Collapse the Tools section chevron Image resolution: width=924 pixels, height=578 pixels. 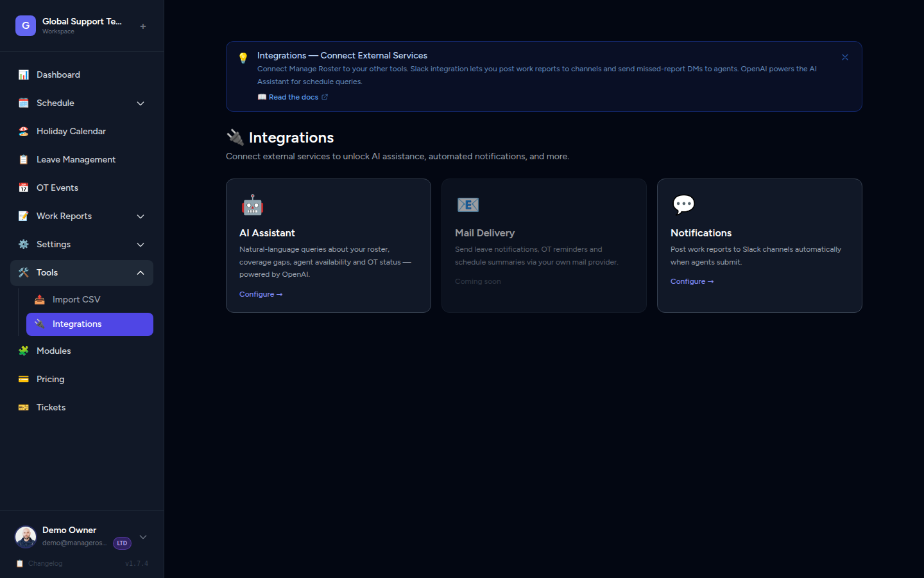coord(141,272)
